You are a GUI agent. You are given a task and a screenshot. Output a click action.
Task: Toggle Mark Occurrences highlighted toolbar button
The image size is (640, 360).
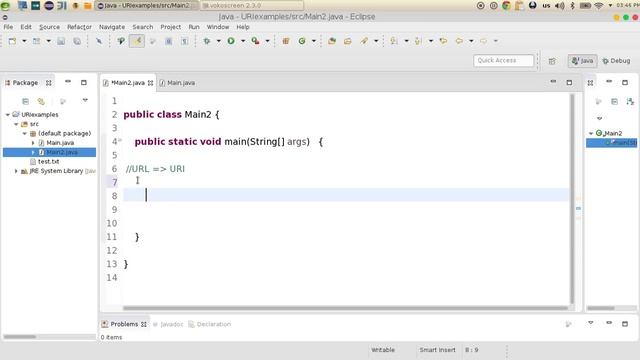[137, 41]
